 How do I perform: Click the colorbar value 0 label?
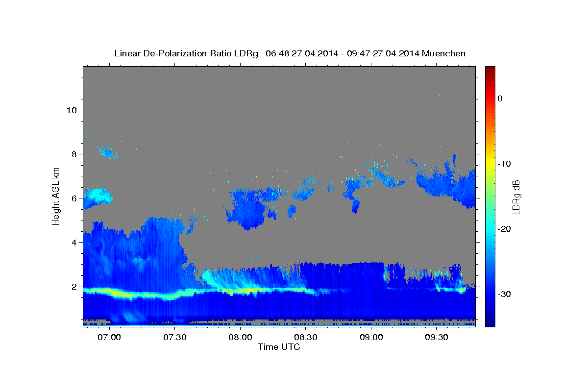click(x=500, y=98)
